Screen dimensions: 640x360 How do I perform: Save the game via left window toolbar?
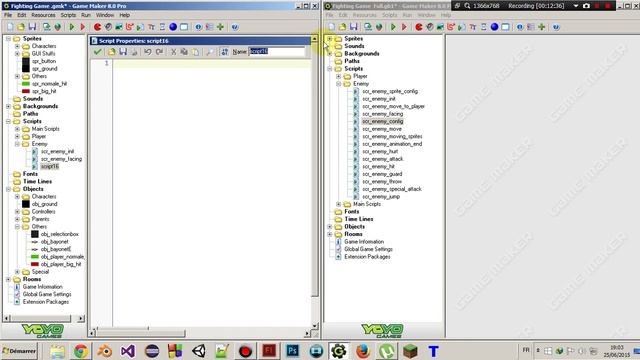(32, 27)
